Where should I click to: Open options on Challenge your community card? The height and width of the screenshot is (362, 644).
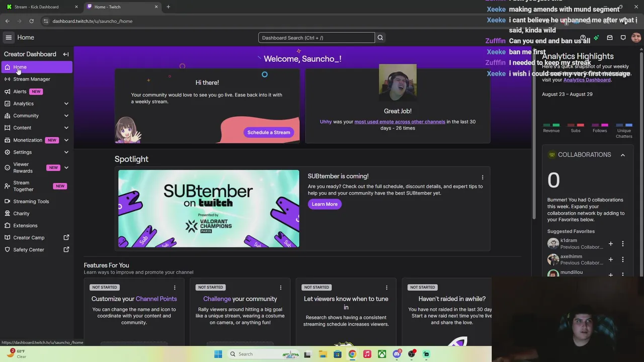click(x=280, y=288)
